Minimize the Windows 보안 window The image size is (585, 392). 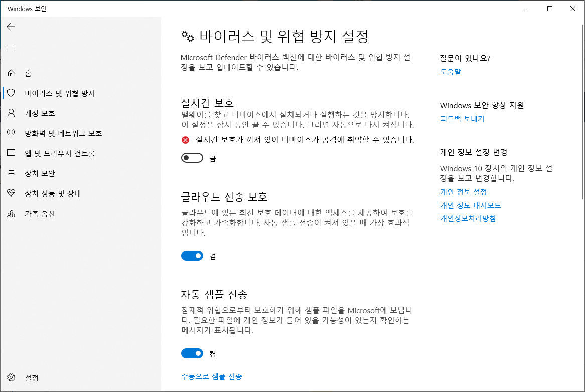[x=527, y=9]
